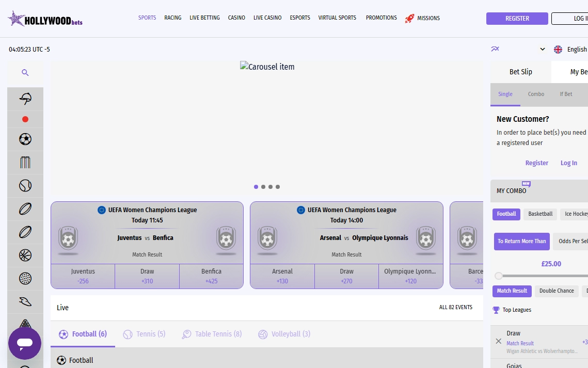Screen dimensions: 588x368
Task: Select the live Volleyball (3) tab
Action: tap(284, 334)
